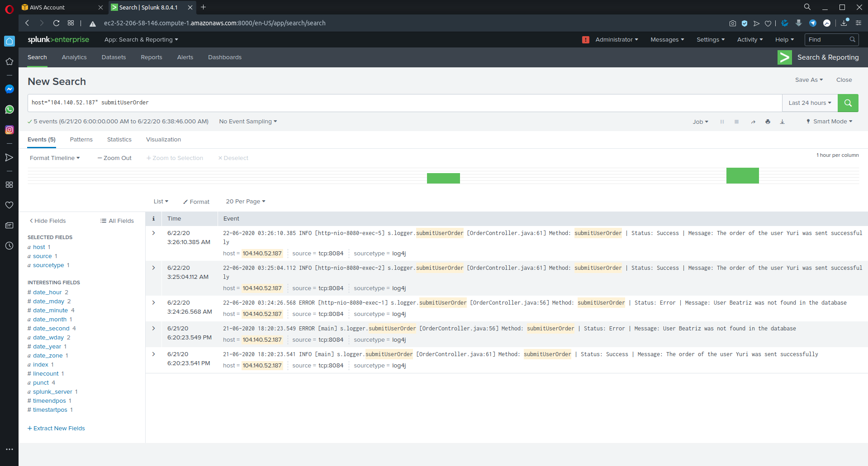Select the right green timeline bar

(x=743, y=175)
